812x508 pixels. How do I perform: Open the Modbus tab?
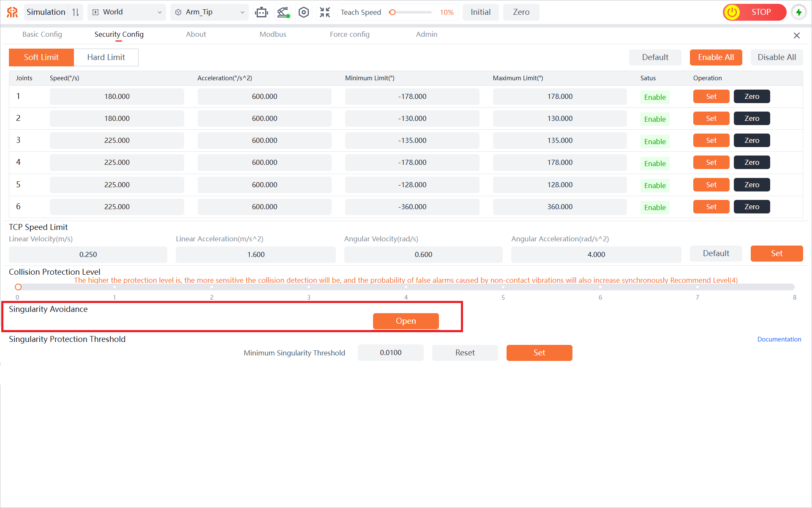pos(272,35)
